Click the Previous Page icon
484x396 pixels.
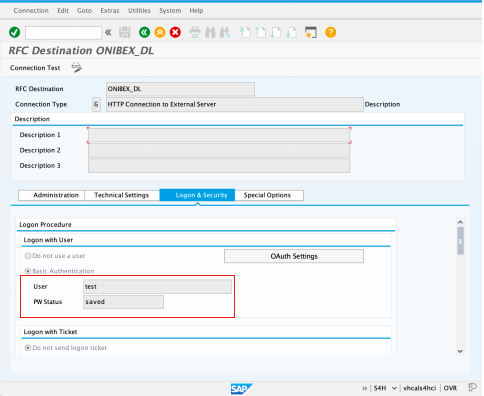[260, 32]
